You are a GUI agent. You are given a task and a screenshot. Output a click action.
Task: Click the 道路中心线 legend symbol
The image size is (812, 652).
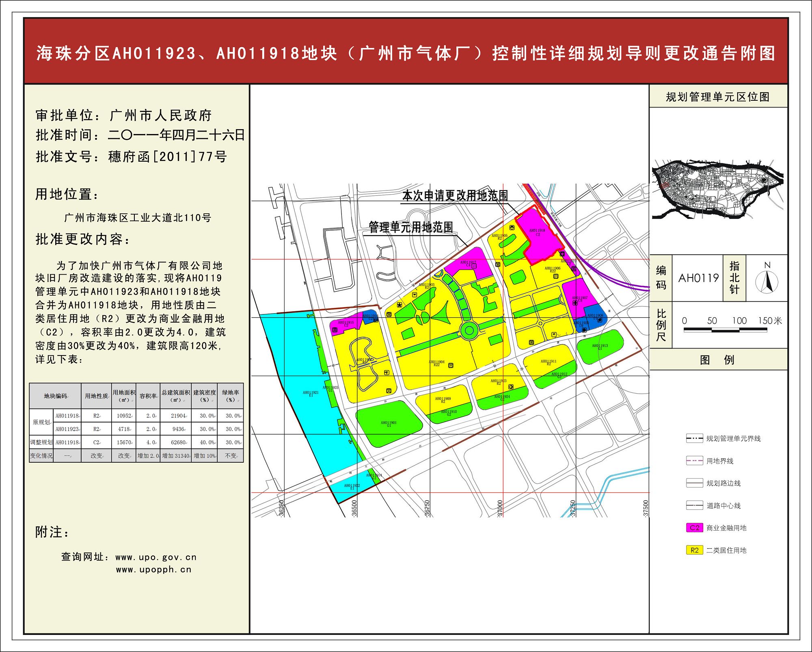coord(694,505)
